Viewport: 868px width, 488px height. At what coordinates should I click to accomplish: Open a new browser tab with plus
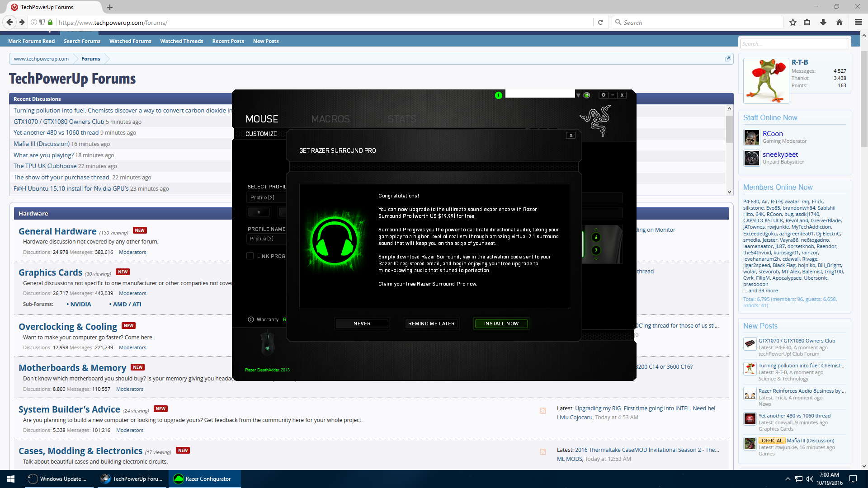tap(110, 7)
